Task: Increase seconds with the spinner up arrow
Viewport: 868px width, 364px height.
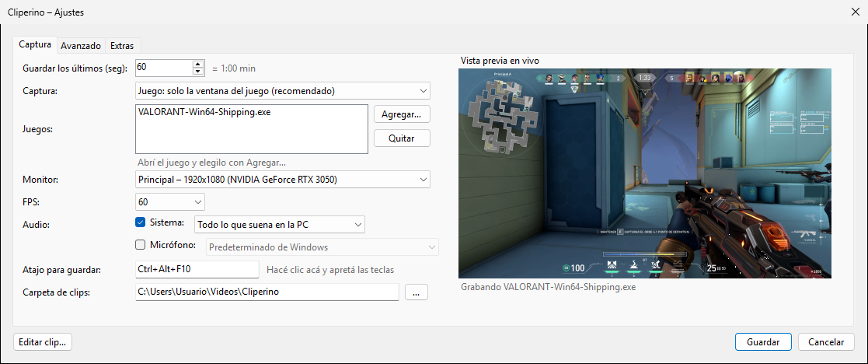Action: (x=198, y=64)
